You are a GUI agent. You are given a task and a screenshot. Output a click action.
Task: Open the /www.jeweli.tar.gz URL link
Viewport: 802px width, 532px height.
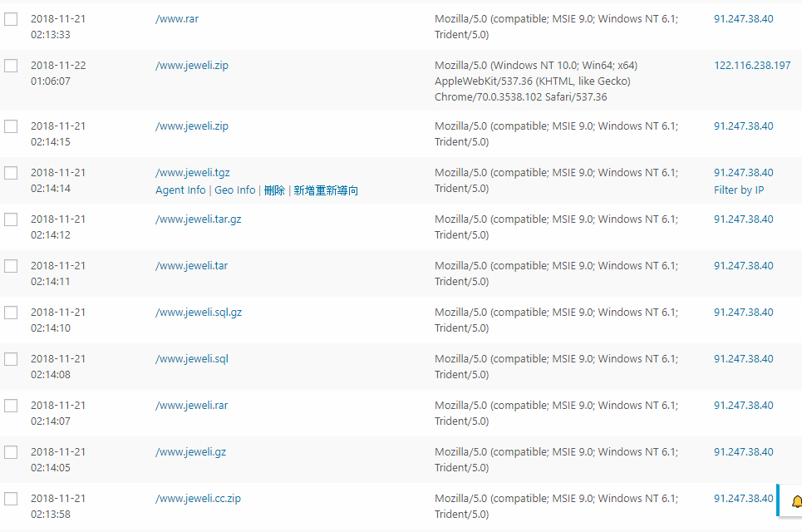click(x=198, y=219)
